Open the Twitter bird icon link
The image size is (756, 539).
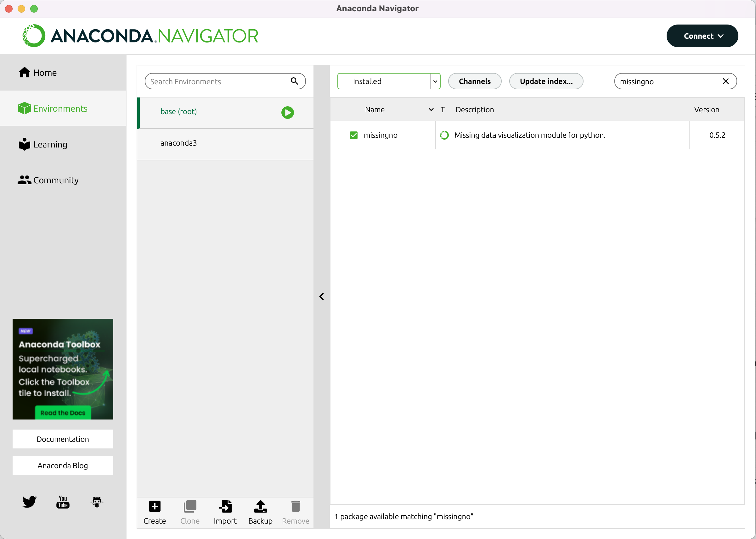29,502
